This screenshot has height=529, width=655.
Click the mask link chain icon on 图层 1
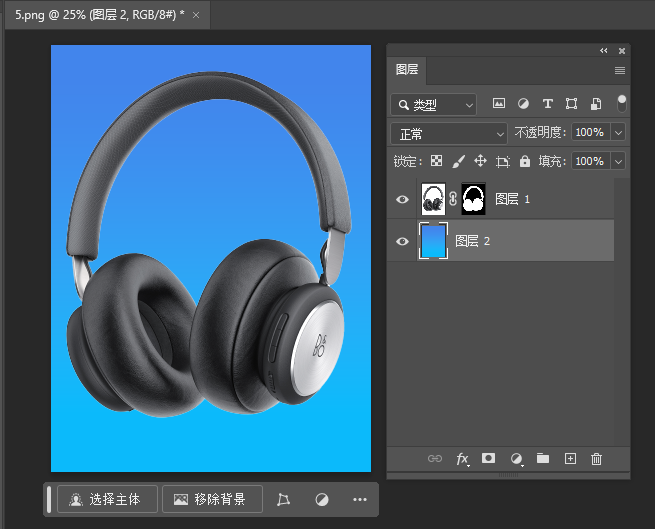click(453, 199)
